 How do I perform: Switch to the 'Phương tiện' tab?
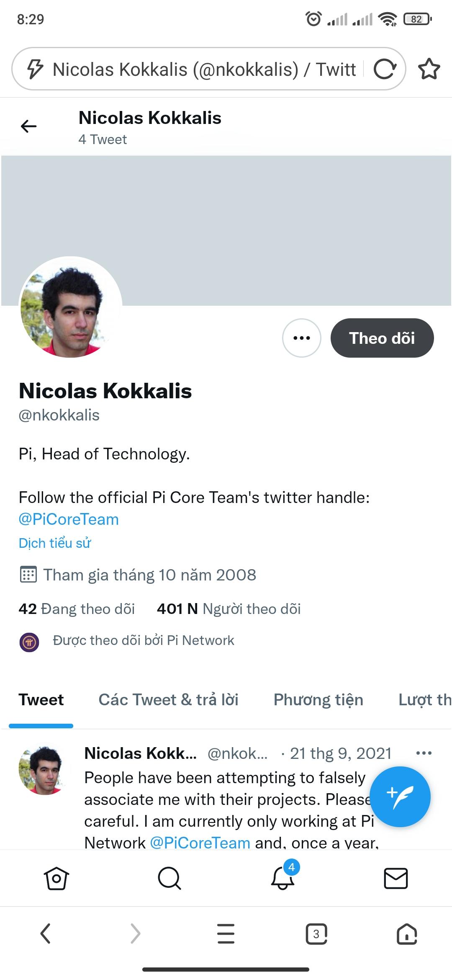(318, 700)
